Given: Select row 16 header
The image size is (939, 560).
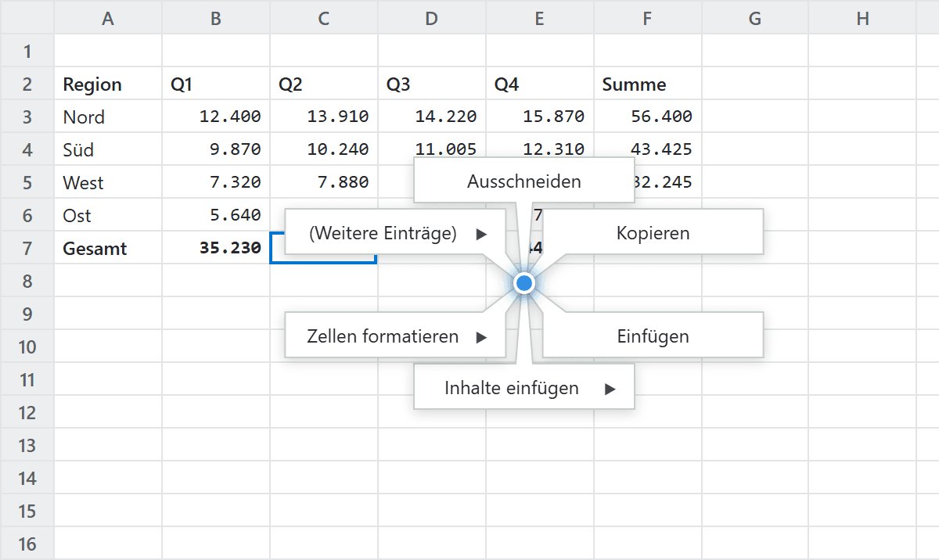Looking at the screenshot, I should pos(27,544).
